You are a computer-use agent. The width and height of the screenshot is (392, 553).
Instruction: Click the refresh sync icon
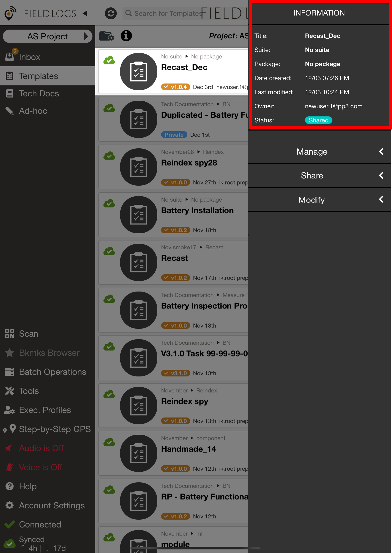[x=111, y=13]
